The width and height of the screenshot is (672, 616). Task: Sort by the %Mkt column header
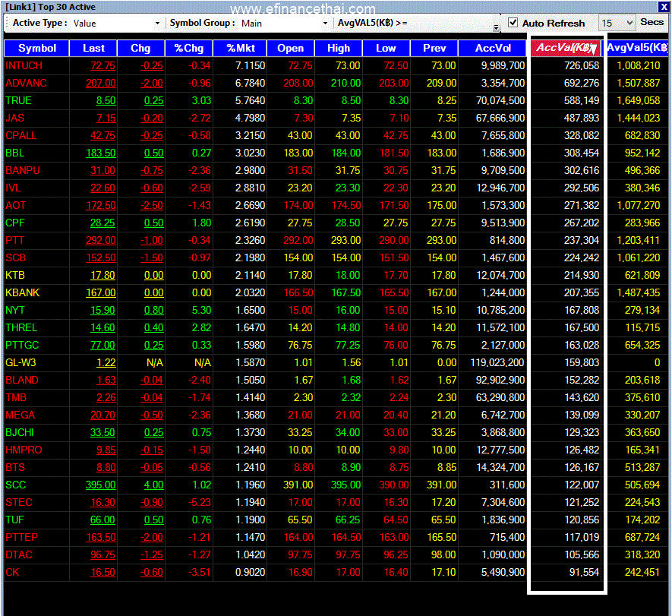pos(240,48)
